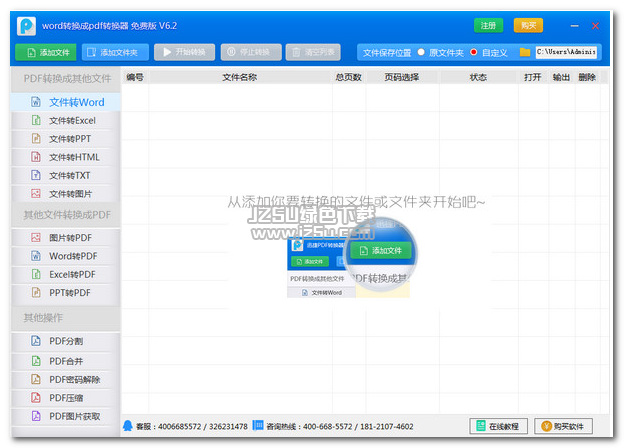624x448 pixels.
Task: Click the 输出 column header
Action: pyautogui.click(x=562, y=77)
